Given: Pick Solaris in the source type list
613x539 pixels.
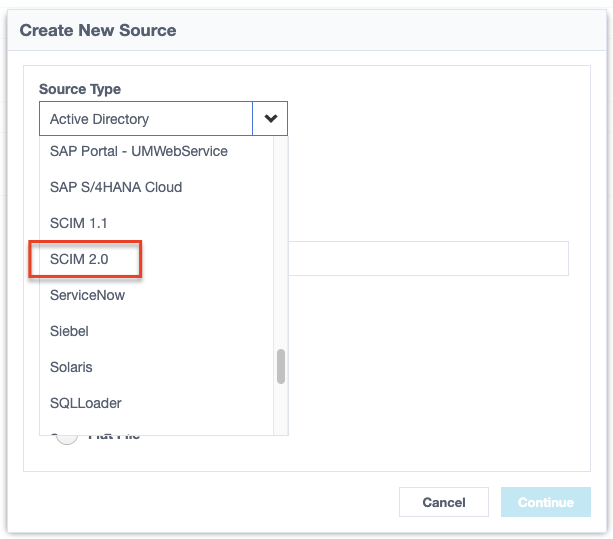Looking at the screenshot, I should [71, 367].
